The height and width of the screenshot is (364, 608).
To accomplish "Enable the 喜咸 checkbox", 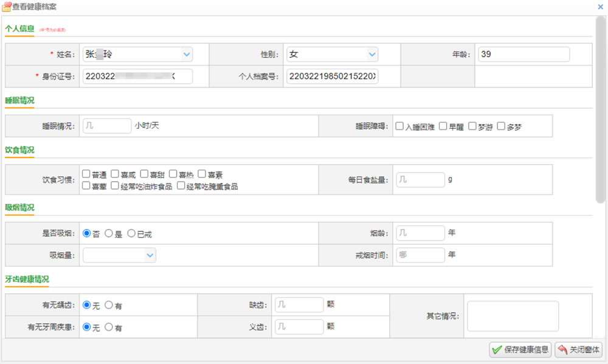I will point(115,174).
